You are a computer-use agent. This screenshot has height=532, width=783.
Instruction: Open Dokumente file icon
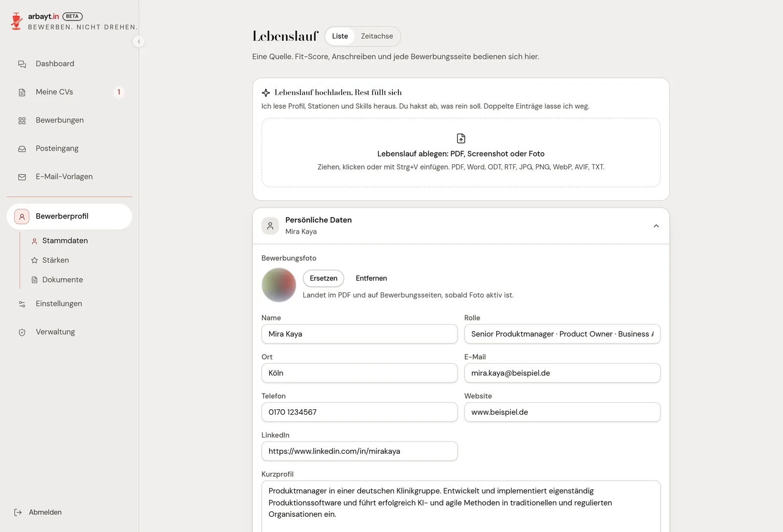35,280
